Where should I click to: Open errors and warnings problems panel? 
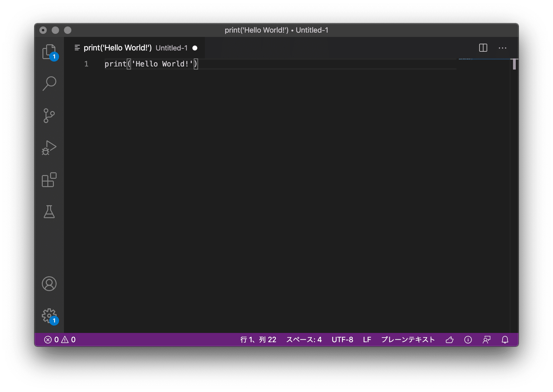[60, 340]
